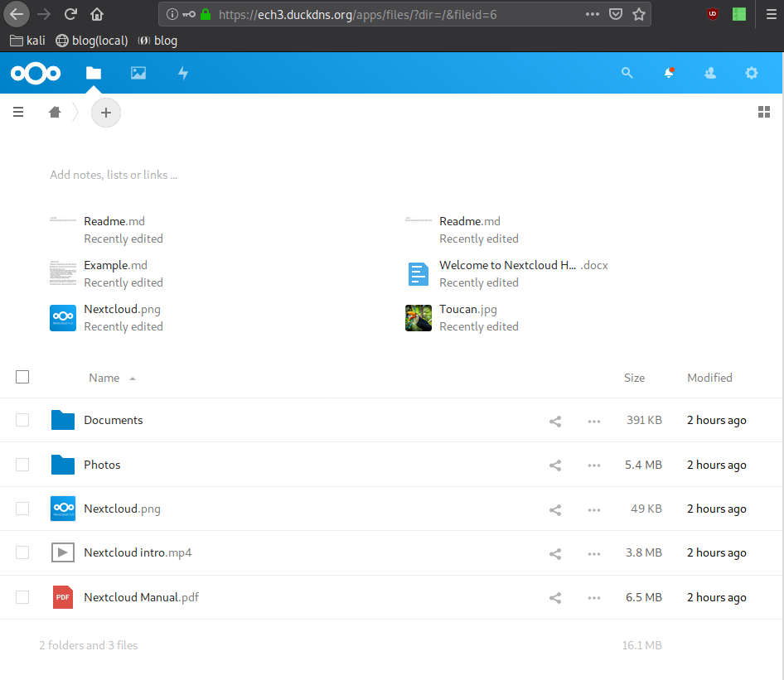Open the Photos folder
The width and height of the screenshot is (784, 680).
click(x=102, y=465)
